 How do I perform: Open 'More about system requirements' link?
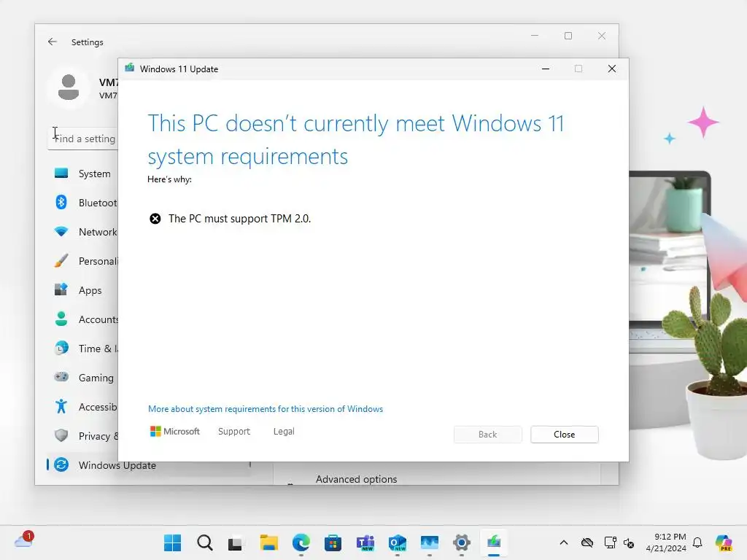click(x=266, y=409)
